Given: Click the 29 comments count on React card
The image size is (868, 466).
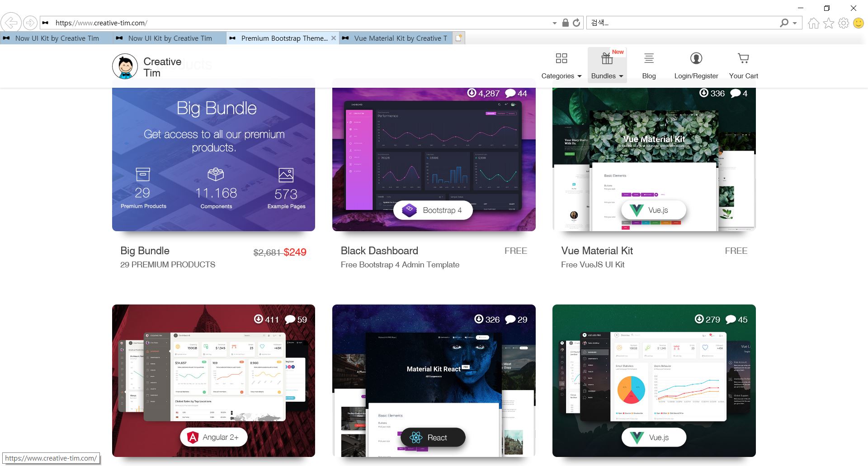Looking at the screenshot, I should tap(522, 319).
